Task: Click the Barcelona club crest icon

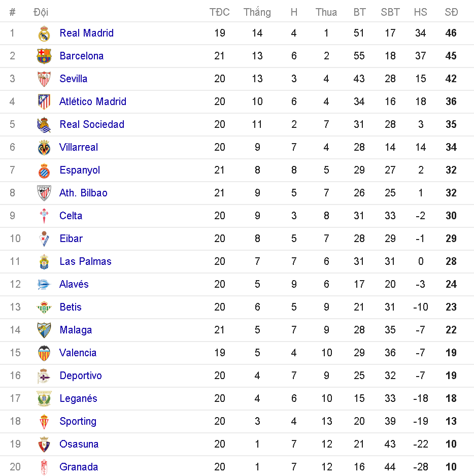Action: [x=44, y=56]
